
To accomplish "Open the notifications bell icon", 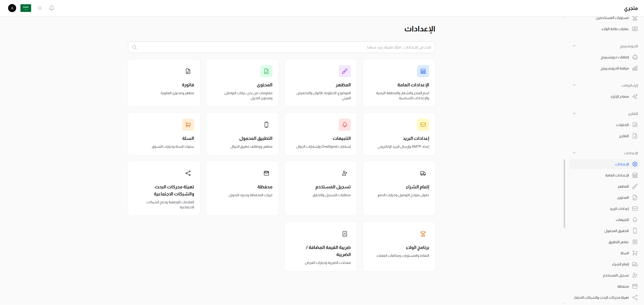I will 52,8.
